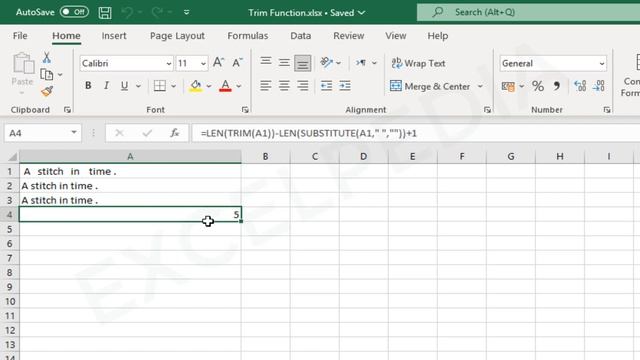This screenshot has height=360, width=640.
Task: Click Increase Decimal icon
Action: point(580,86)
